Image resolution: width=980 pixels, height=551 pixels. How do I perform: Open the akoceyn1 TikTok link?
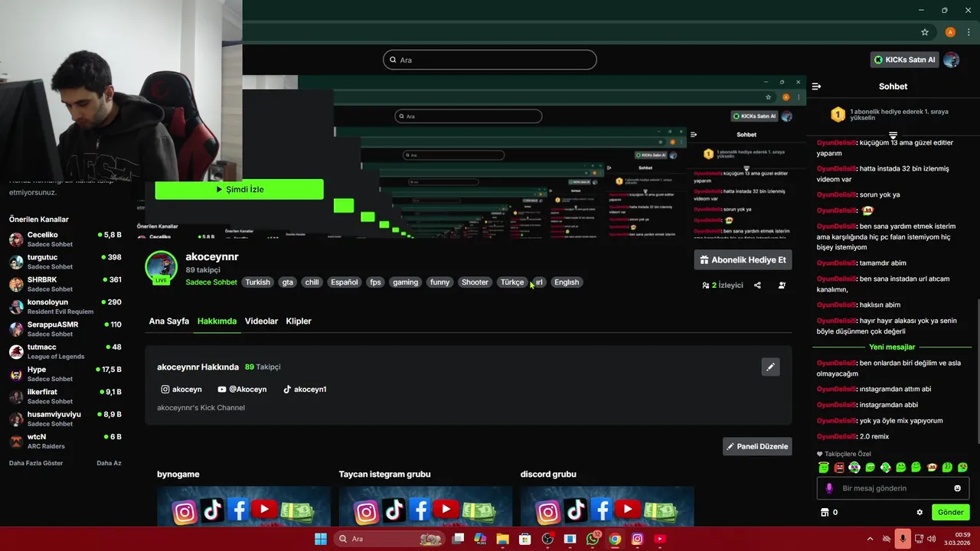pos(305,390)
